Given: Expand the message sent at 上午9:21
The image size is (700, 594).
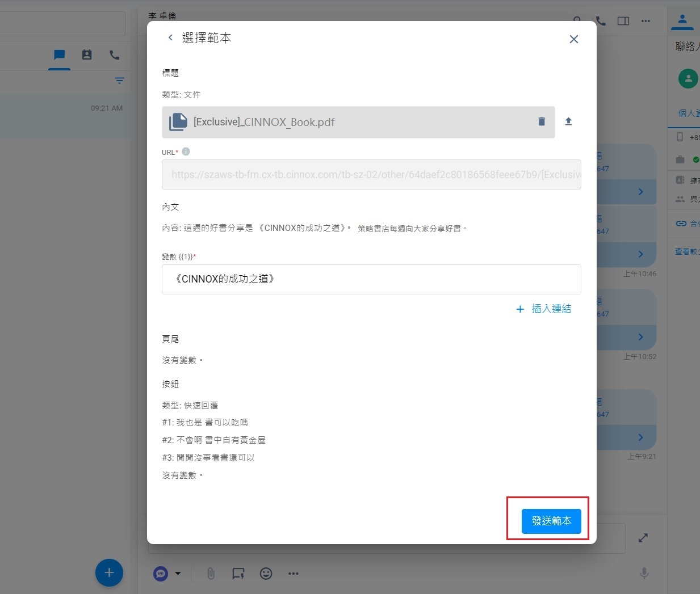Looking at the screenshot, I should click(x=640, y=437).
